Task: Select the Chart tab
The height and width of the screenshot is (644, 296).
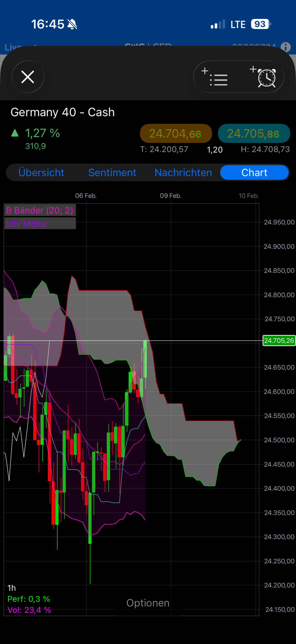Action: [254, 173]
